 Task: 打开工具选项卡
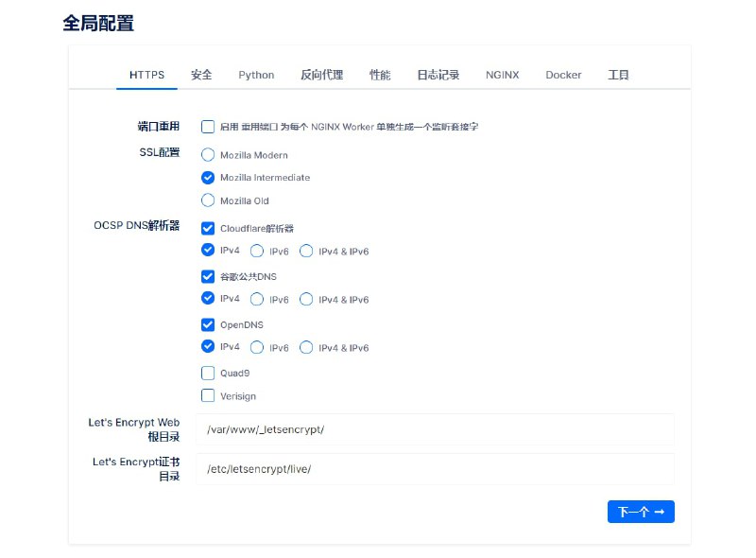point(618,74)
